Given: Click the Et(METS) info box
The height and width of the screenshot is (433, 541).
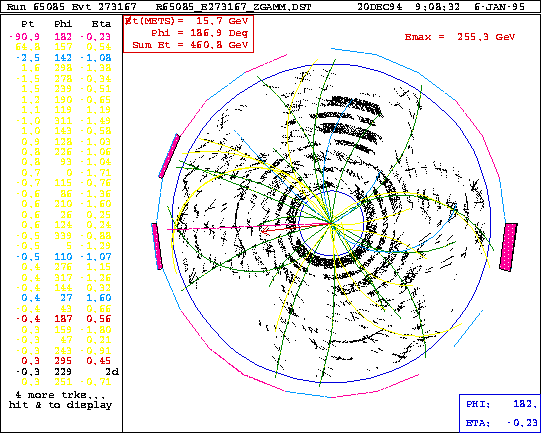Looking at the screenshot, I should 188,34.
